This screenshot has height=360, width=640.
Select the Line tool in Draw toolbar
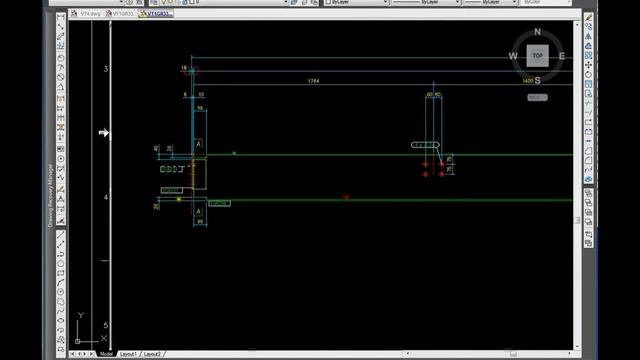(x=61, y=235)
